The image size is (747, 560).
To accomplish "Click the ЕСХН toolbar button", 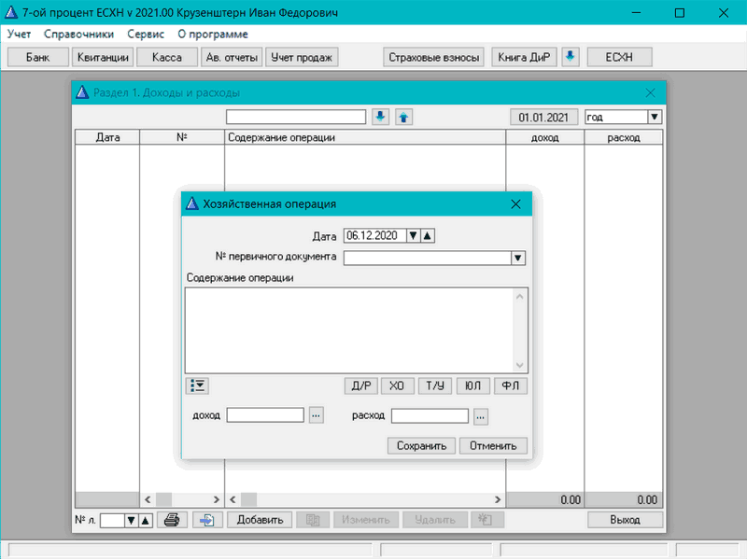I will (x=619, y=57).
